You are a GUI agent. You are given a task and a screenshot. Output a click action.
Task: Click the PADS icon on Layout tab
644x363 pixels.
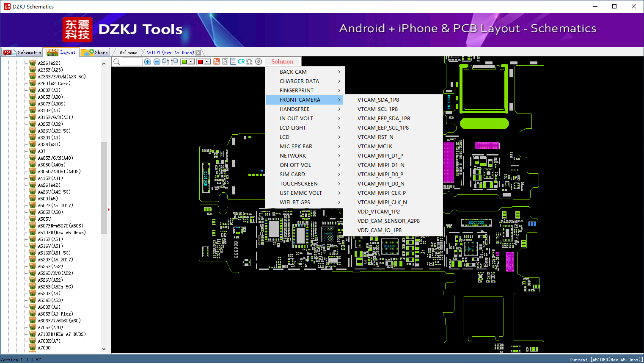tap(52, 52)
